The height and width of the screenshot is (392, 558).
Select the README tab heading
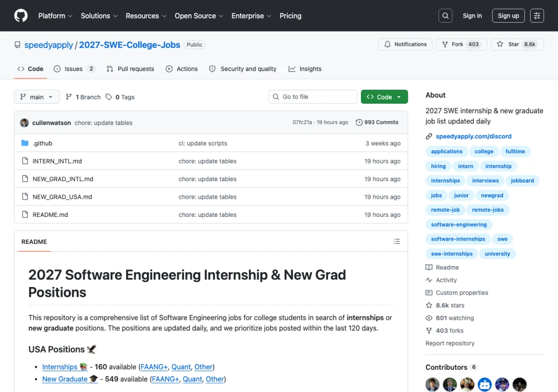click(34, 242)
